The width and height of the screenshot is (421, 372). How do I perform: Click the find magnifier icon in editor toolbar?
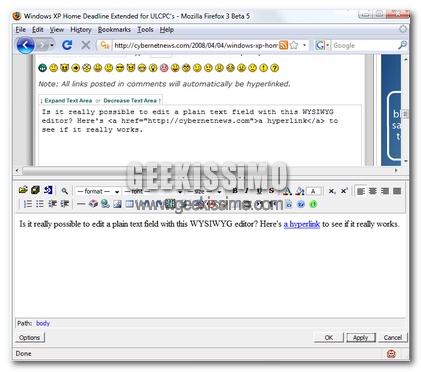coord(65,191)
